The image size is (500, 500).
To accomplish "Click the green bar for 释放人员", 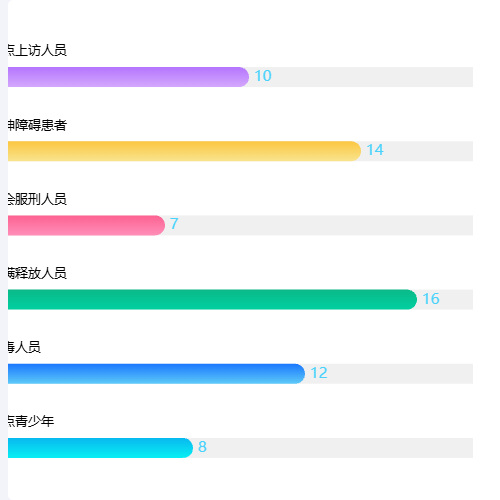I will 212,300.
